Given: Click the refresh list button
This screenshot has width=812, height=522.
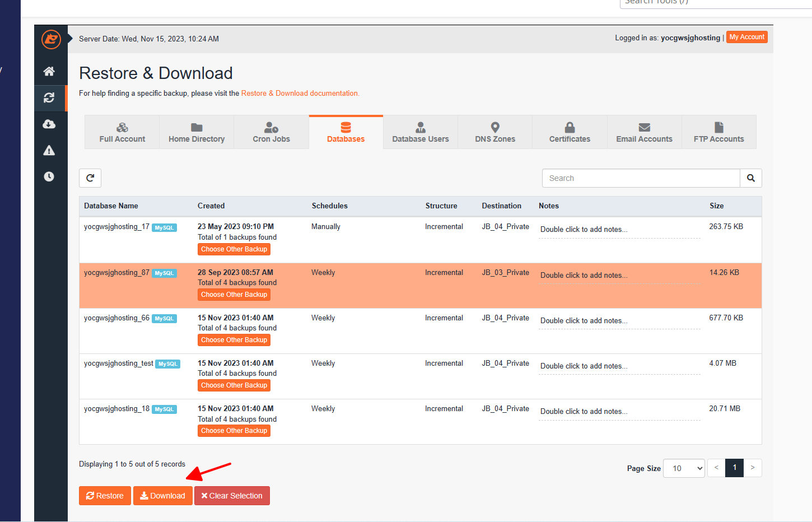Looking at the screenshot, I should click(90, 178).
